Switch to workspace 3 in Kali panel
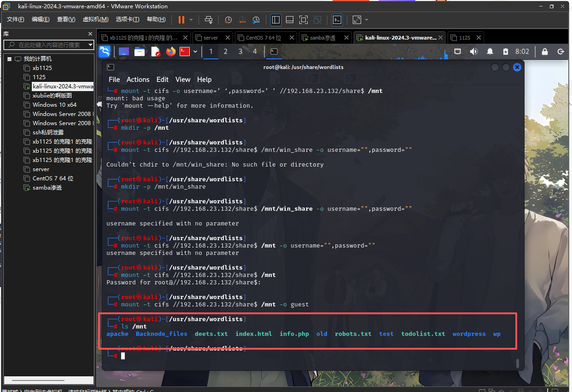This screenshot has height=392, width=572. click(240, 52)
